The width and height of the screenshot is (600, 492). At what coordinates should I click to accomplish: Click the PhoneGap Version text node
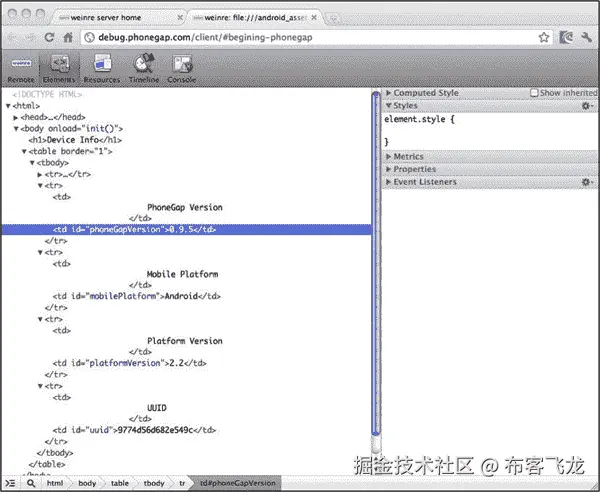(x=185, y=207)
